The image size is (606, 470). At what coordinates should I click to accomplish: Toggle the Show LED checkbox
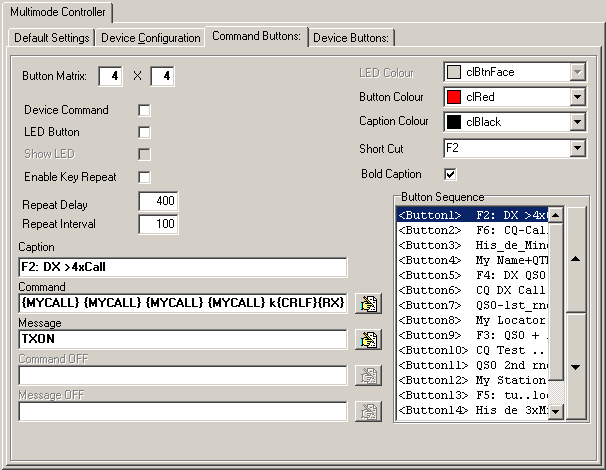pyautogui.click(x=144, y=154)
